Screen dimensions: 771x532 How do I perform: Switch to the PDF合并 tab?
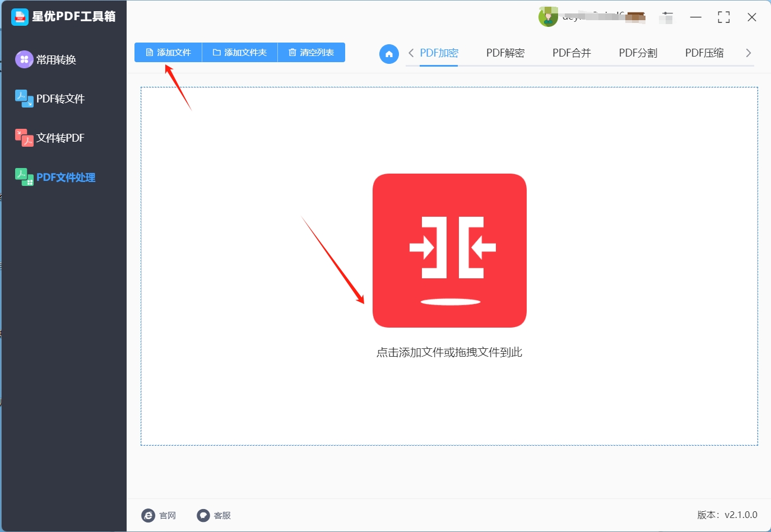[x=572, y=53]
